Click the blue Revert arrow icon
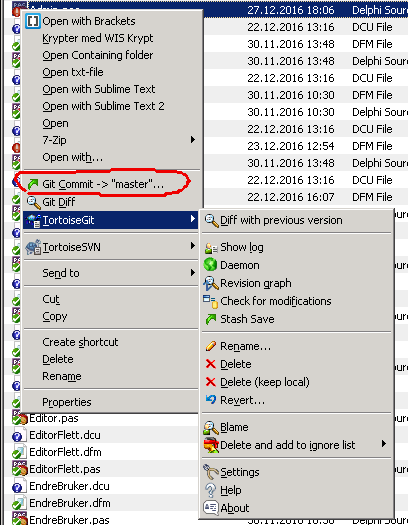The height and width of the screenshot is (525, 408). [211, 399]
